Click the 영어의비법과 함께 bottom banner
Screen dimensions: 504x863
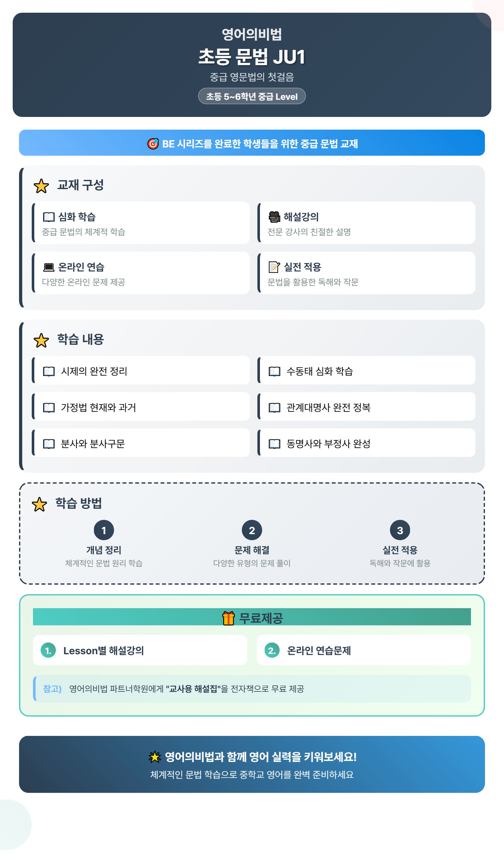pyautogui.click(x=252, y=764)
